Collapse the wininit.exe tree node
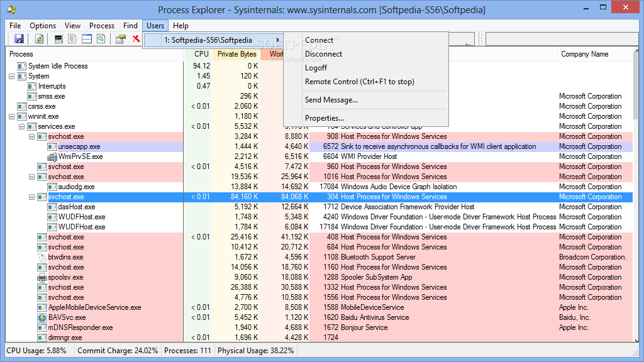Viewport: 644px width, 362px height. pyautogui.click(x=11, y=116)
